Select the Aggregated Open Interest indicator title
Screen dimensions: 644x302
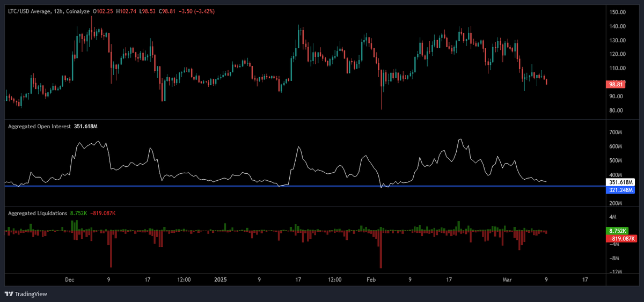40,126
